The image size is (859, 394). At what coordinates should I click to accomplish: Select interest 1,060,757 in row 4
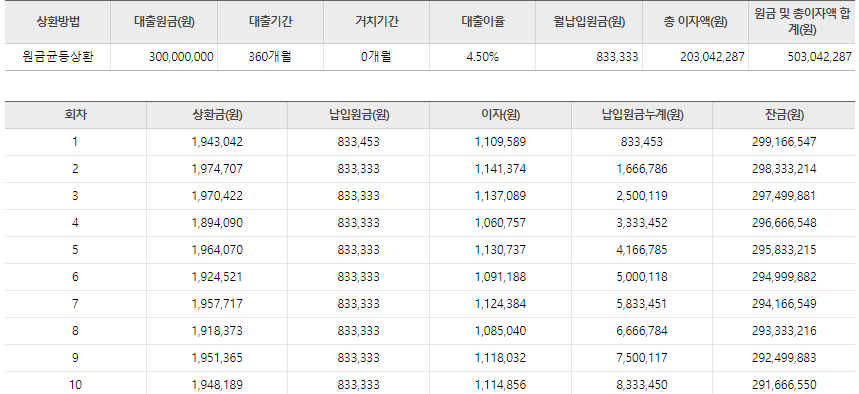click(x=500, y=223)
